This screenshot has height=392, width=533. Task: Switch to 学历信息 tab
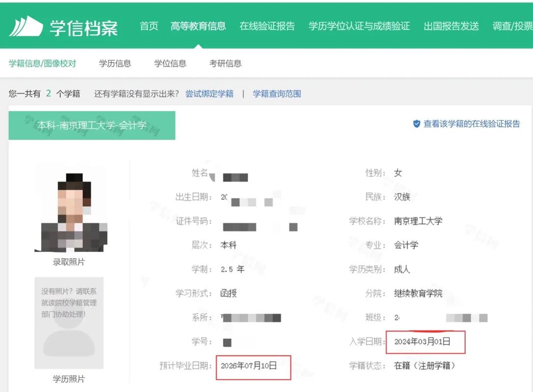pyautogui.click(x=115, y=64)
